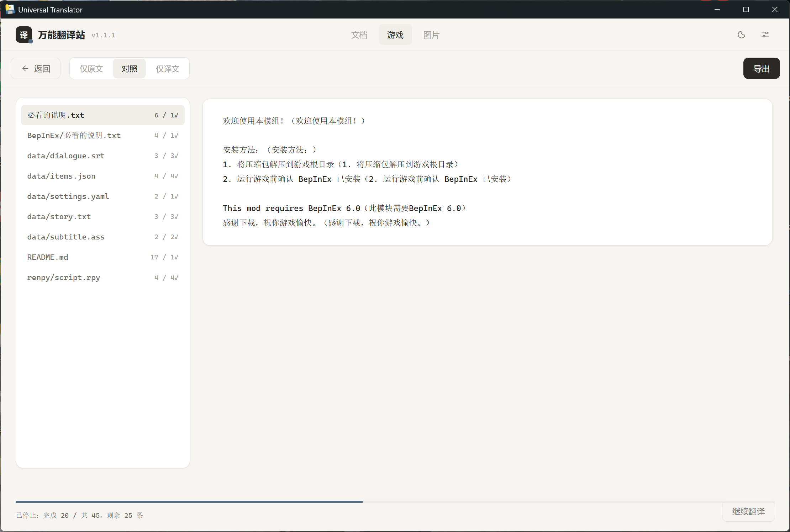Click version label v1.1.1
This screenshot has height=532, width=790.
(104, 35)
